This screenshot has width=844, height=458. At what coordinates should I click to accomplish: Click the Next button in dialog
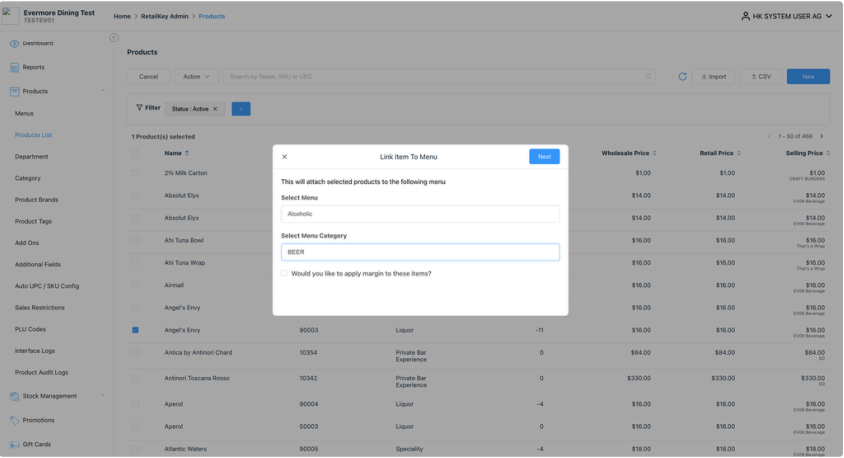click(544, 157)
